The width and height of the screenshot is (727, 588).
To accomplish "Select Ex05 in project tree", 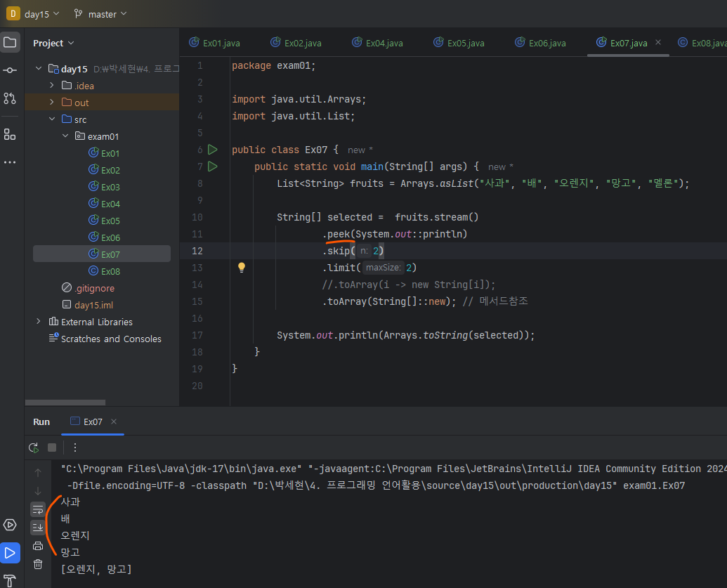I will [105, 221].
